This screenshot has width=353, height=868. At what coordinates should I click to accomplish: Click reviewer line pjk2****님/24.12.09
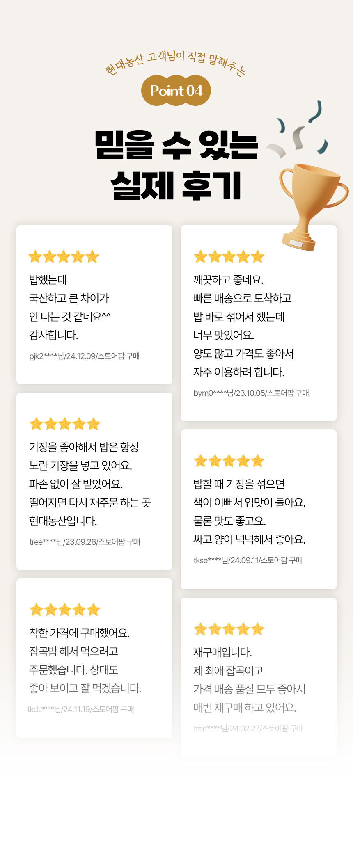point(84,356)
